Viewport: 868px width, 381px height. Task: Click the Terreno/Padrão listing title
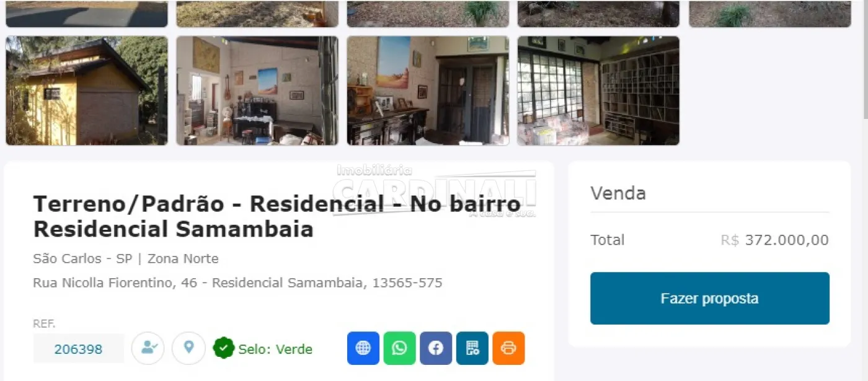click(277, 216)
